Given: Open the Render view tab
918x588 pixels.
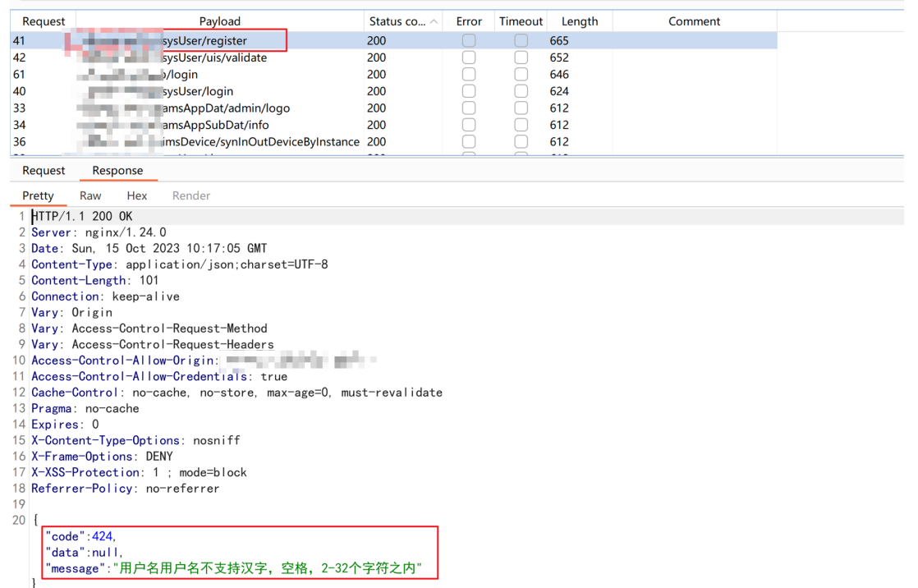Looking at the screenshot, I should coord(191,195).
